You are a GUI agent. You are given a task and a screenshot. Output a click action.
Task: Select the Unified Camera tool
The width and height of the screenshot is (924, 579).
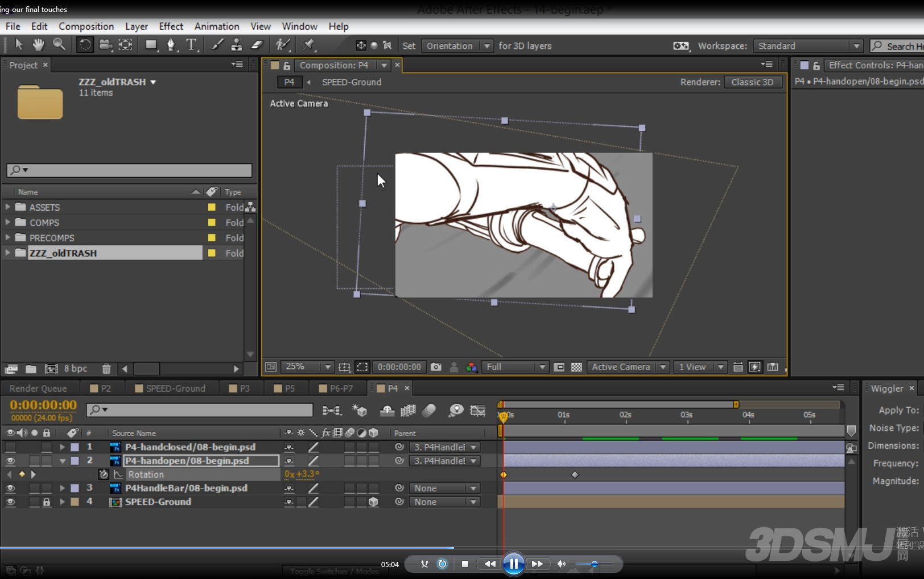(x=105, y=44)
